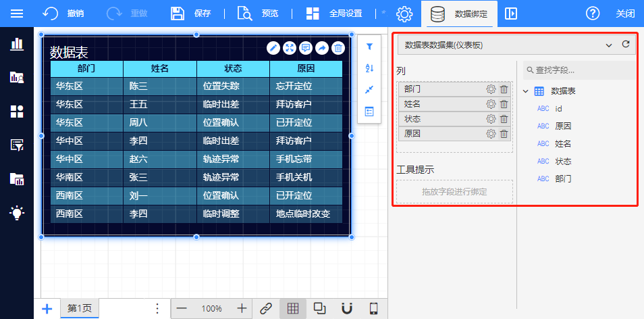Click the pencil edit icon on 数据表 widget
644x319 pixels.
[273, 47]
